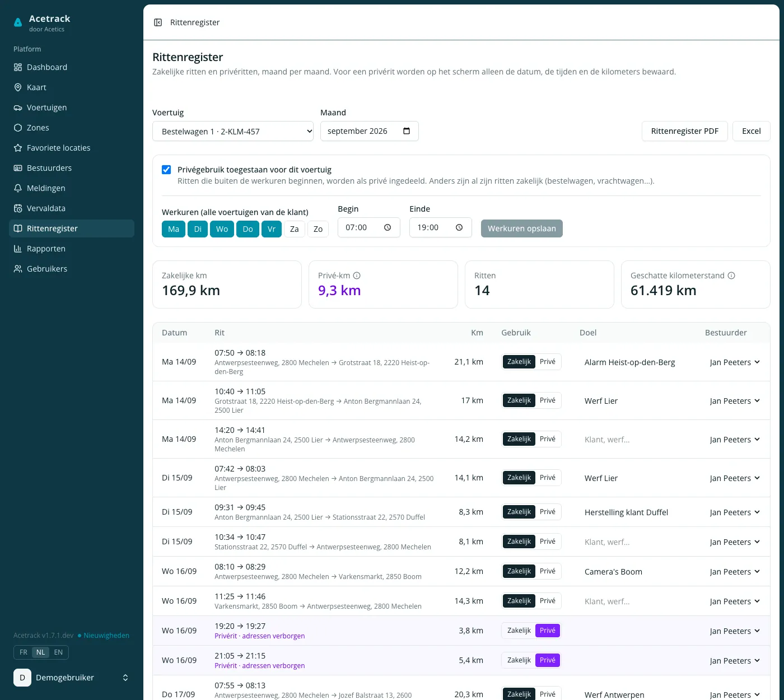Click the clock icon in Begin time field

point(388,227)
